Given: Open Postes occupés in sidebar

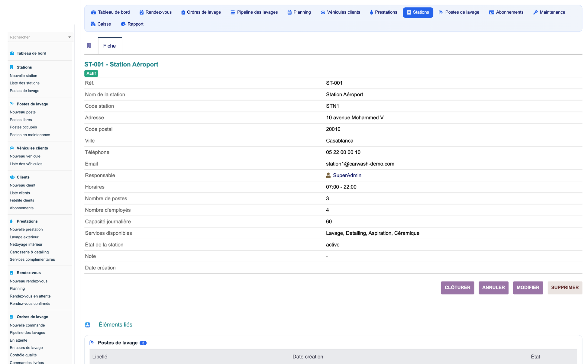Looking at the screenshot, I should 23,127.
